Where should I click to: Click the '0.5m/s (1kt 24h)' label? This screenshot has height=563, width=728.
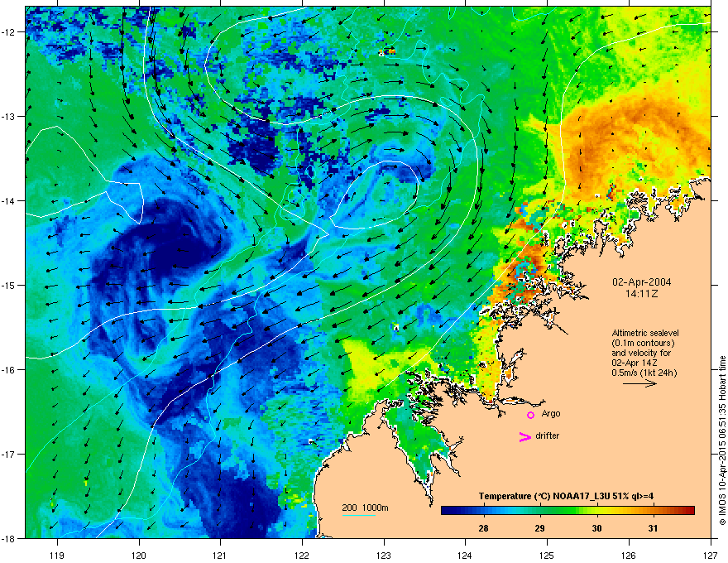(644, 373)
